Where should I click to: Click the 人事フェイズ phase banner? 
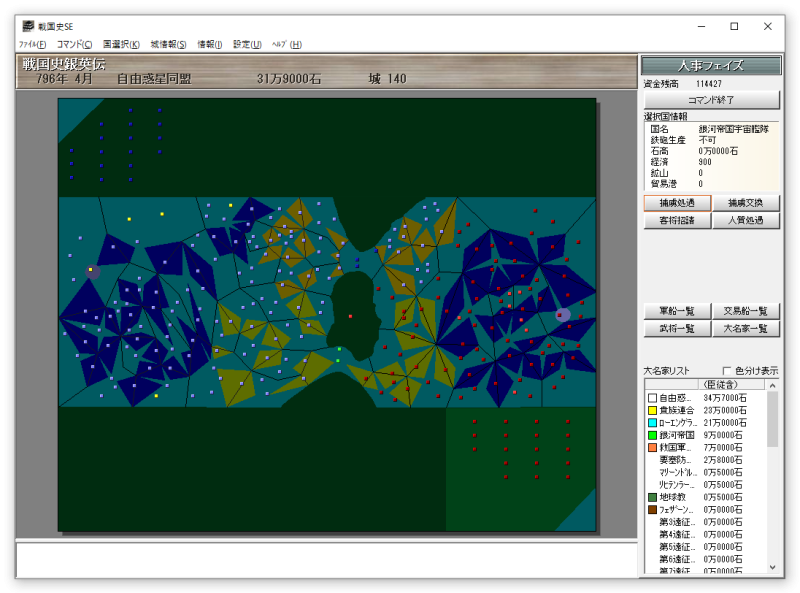click(x=711, y=66)
